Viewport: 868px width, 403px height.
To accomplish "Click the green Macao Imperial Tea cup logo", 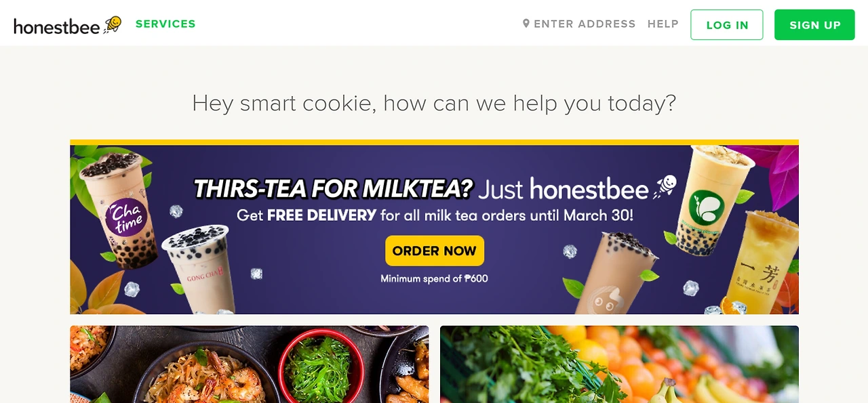I will coord(707,208).
